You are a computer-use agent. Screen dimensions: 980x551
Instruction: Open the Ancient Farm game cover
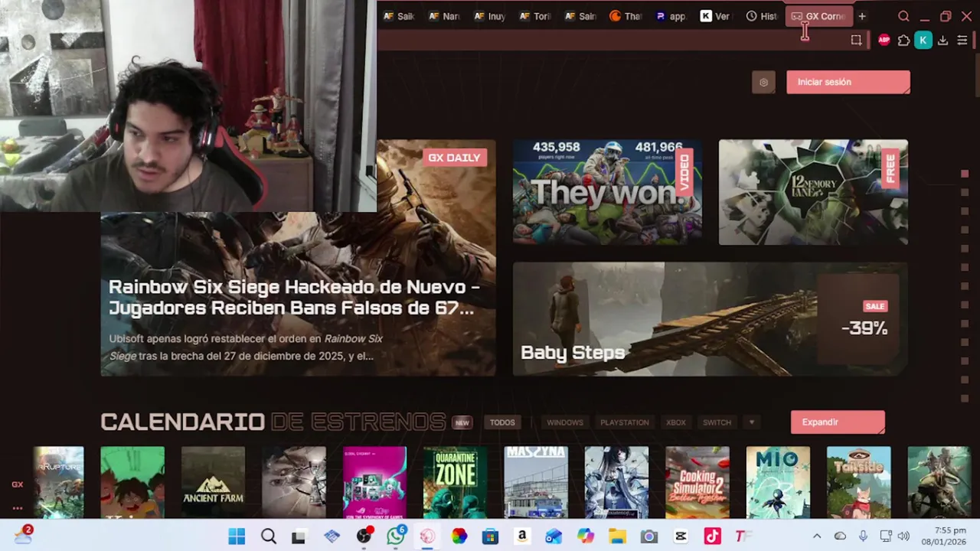[213, 482]
